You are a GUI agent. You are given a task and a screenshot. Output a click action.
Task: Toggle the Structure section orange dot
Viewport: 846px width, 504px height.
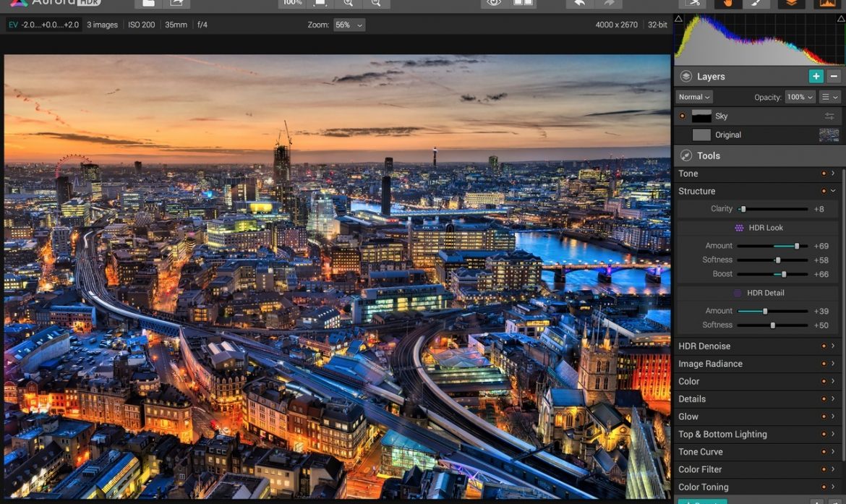824,191
